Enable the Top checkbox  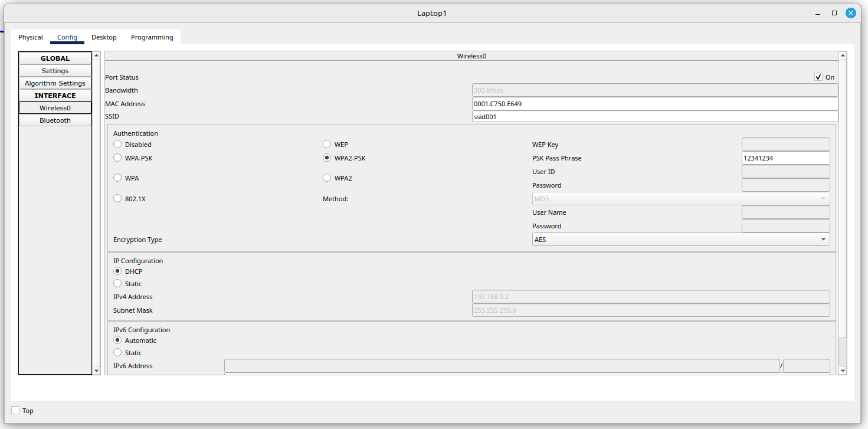point(16,410)
